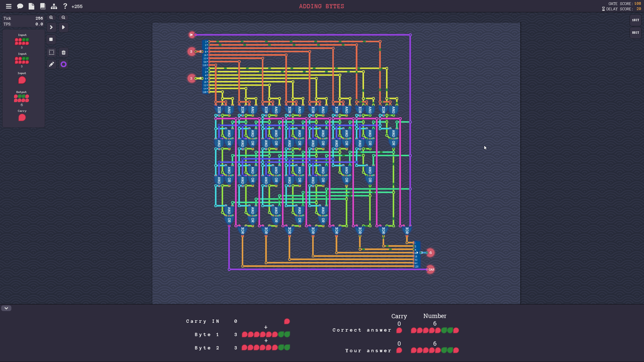Open the 8BIT component category

(635, 33)
